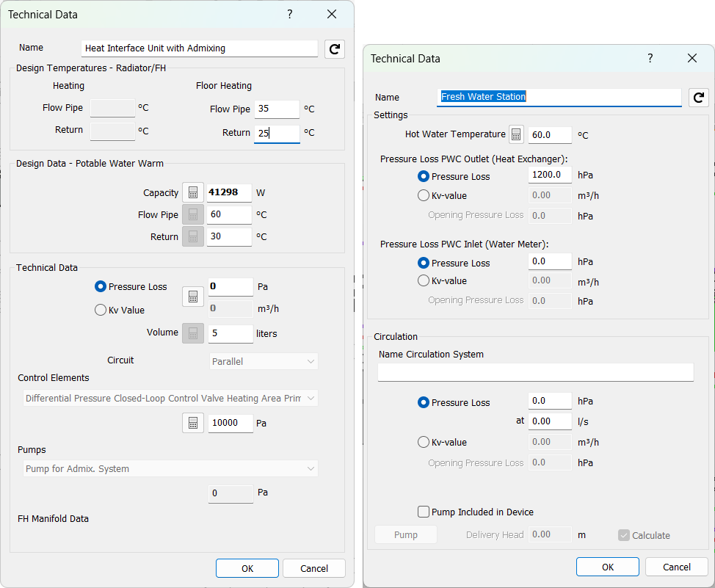The width and height of the screenshot is (715, 588).
Task: Click Potable Water Flow Pipe field 60
Action: point(229,214)
